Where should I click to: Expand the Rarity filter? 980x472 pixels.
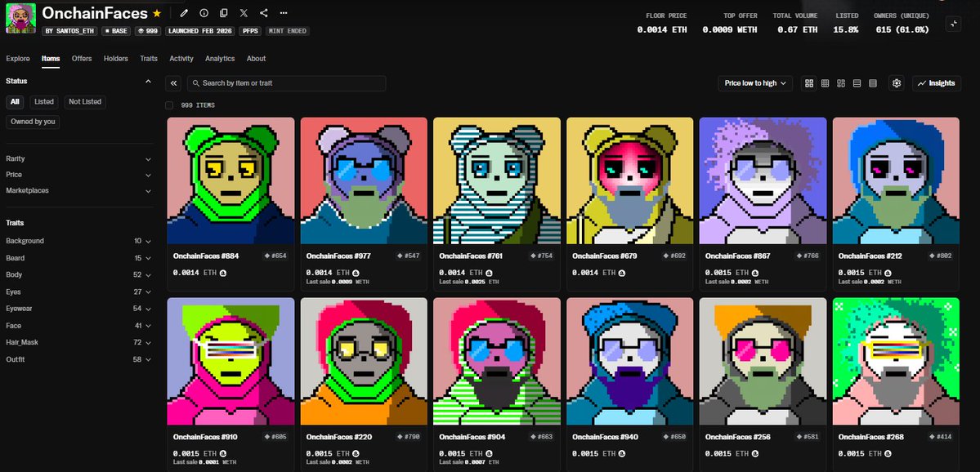pyautogui.click(x=79, y=158)
